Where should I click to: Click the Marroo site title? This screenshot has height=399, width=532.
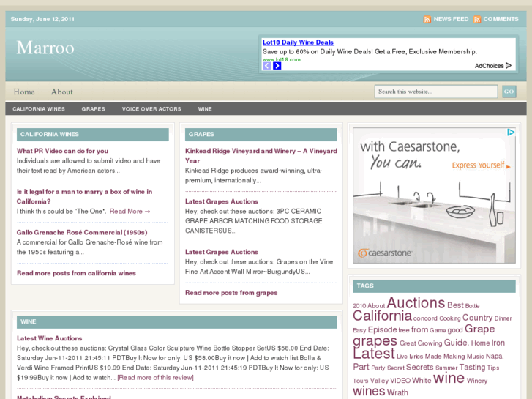pos(45,48)
